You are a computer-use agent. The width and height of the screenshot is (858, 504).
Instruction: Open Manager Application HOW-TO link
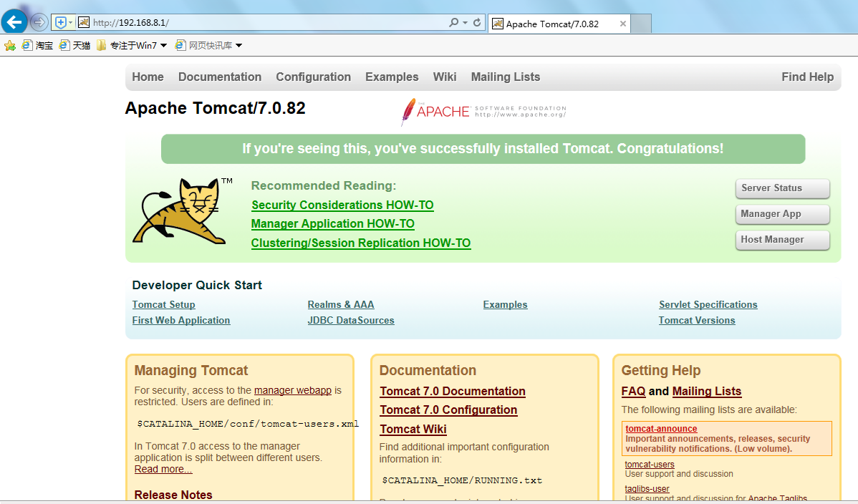pyautogui.click(x=333, y=224)
